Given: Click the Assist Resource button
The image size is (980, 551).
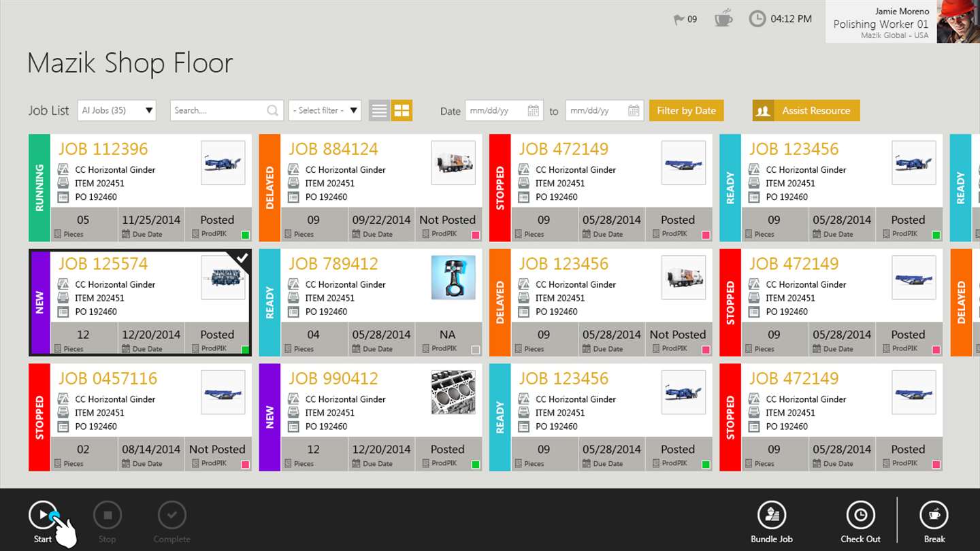Looking at the screenshot, I should click(806, 111).
